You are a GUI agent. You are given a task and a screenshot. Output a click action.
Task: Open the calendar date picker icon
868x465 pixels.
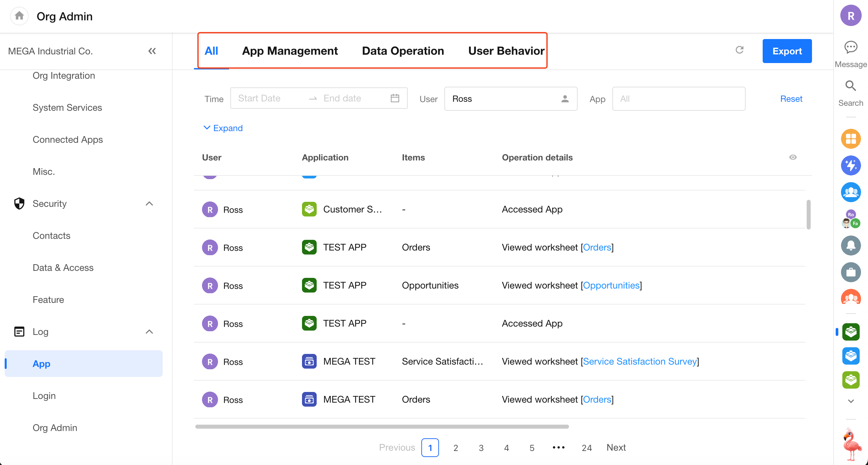coord(395,98)
